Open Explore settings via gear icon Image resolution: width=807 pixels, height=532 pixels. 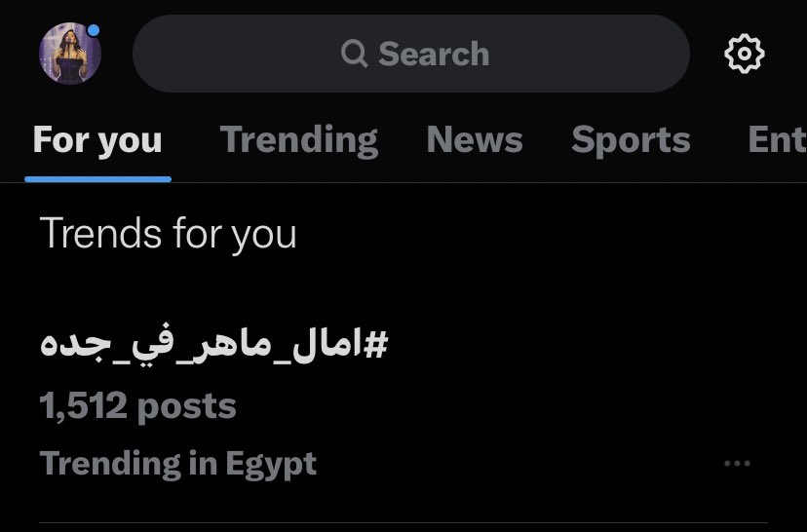click(745, 54)
